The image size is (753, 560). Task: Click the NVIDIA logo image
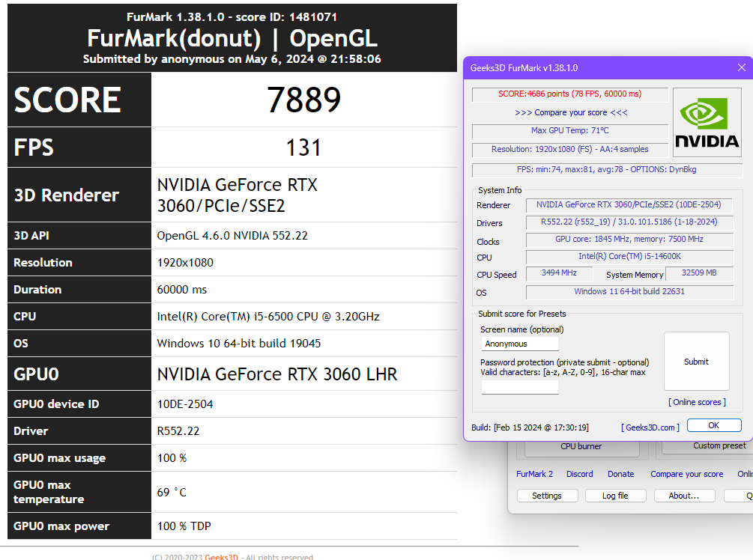[707, 122]
